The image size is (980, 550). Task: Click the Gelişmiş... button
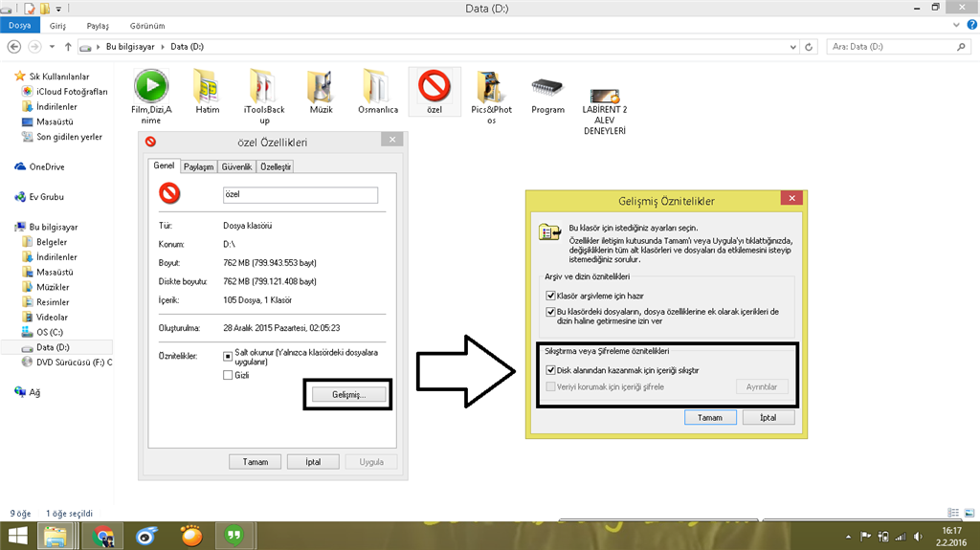pos(347,394)
